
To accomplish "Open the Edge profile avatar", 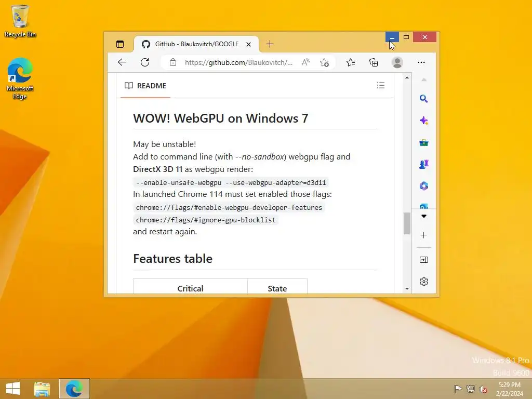I will tap(397, 62).
